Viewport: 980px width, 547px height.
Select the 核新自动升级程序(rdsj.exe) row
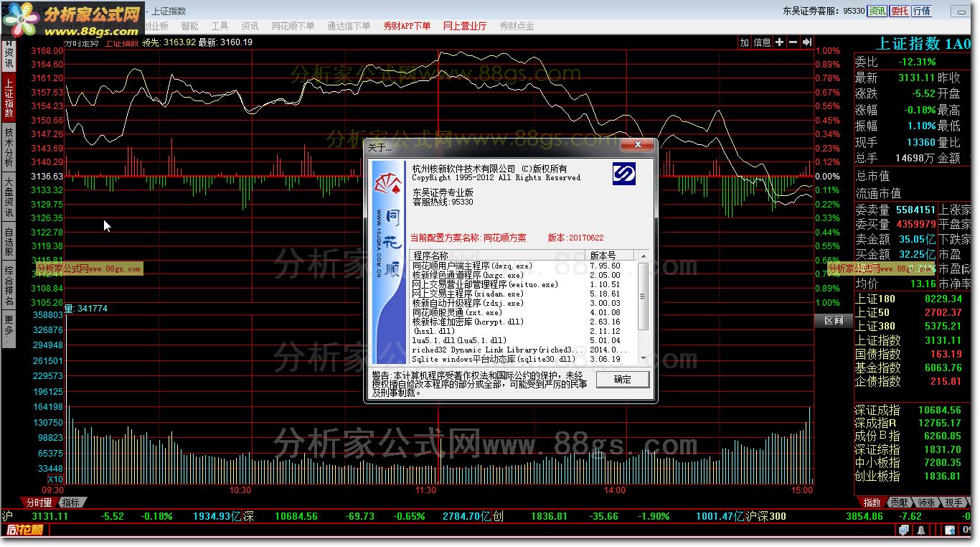[523, 303]
